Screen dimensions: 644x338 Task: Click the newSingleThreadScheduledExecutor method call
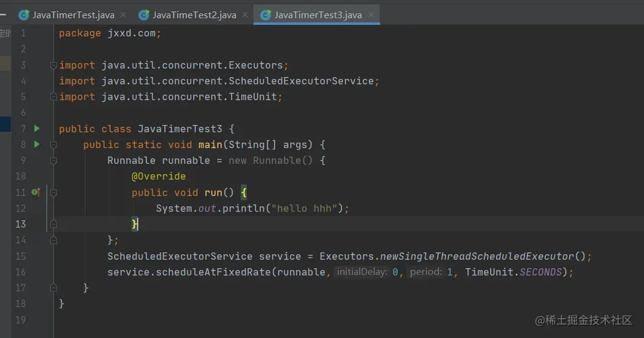[x=477, y=256]
